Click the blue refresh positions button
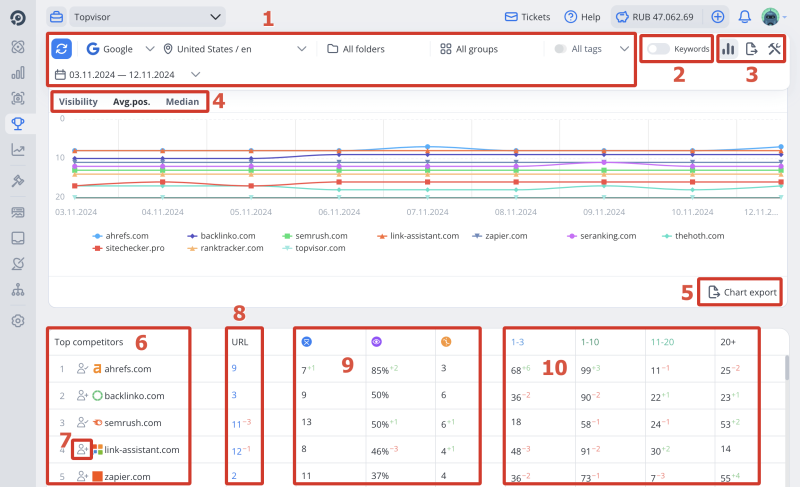This screenshot has height=487, width=800. click(62, 48)
